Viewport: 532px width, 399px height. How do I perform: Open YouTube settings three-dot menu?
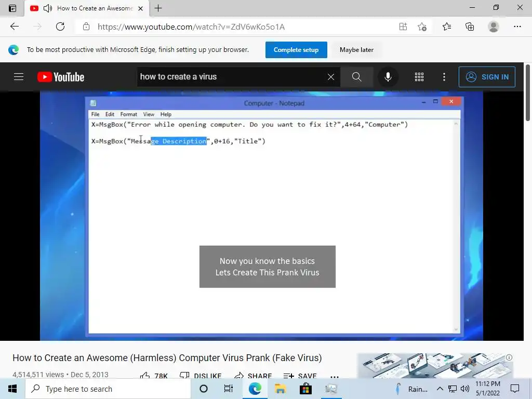(444, 77)
